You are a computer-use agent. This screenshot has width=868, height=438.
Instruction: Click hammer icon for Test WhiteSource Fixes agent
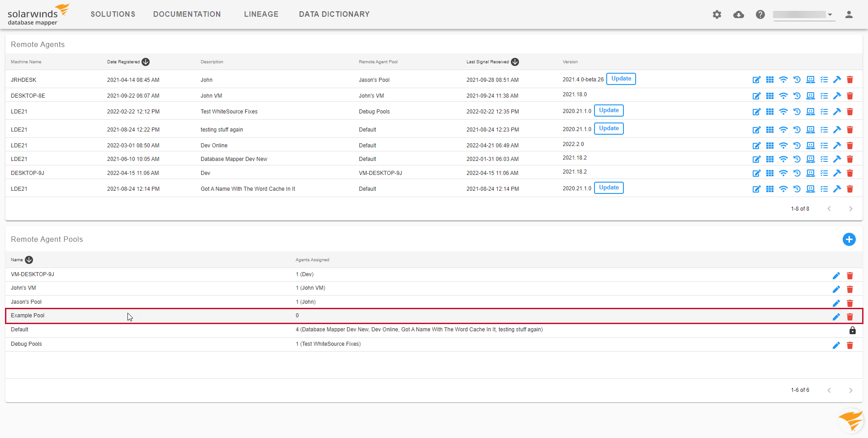click(x=837, y=112)
